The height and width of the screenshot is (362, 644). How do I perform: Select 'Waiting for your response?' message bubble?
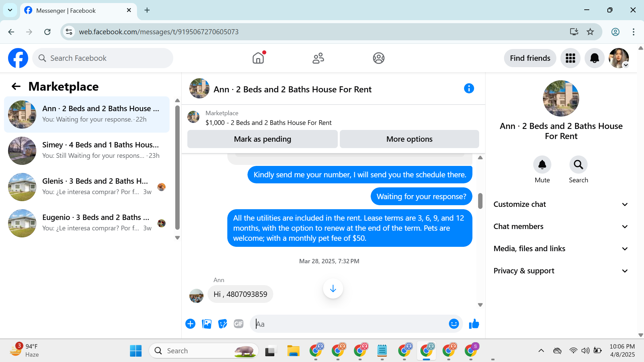point(421,196)
